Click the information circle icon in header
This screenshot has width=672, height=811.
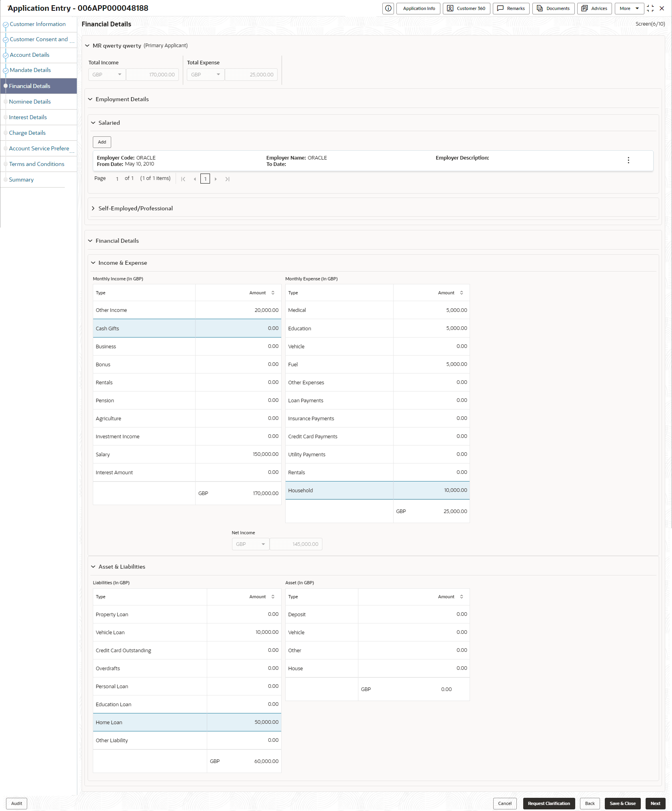point(388,8)
